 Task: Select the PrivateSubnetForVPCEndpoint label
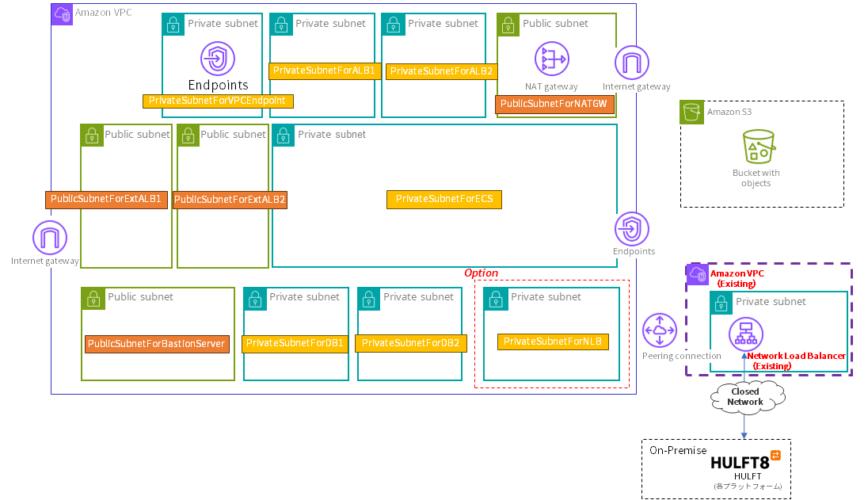(218, 101)
